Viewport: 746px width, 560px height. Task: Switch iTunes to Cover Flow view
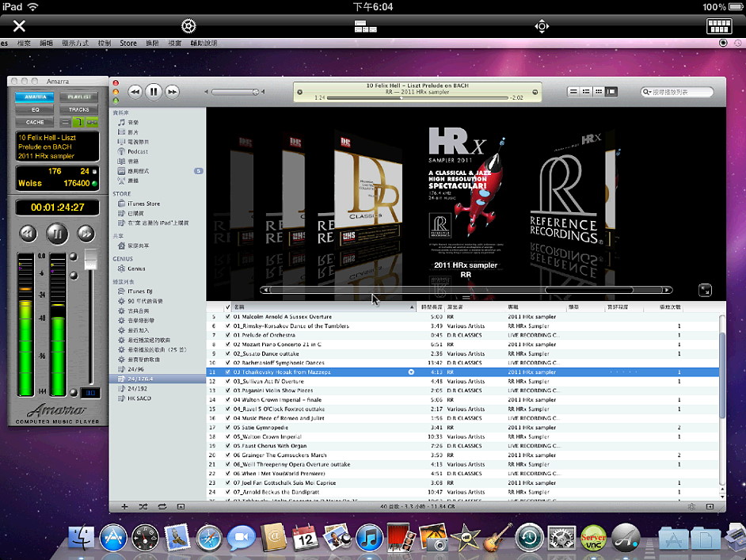coord(611,92)
